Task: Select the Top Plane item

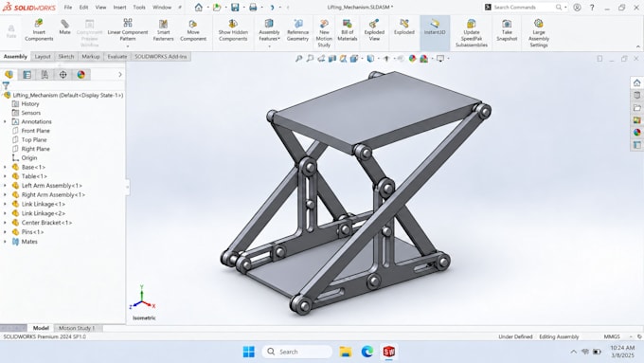Action: click(x=34, y=139)
